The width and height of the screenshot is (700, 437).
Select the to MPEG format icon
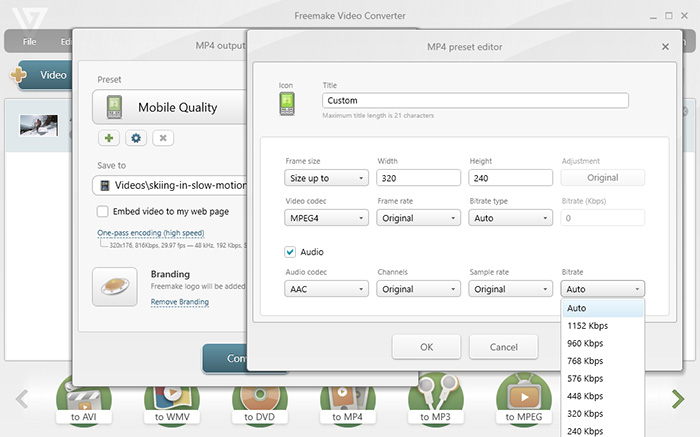pos(524,400)
